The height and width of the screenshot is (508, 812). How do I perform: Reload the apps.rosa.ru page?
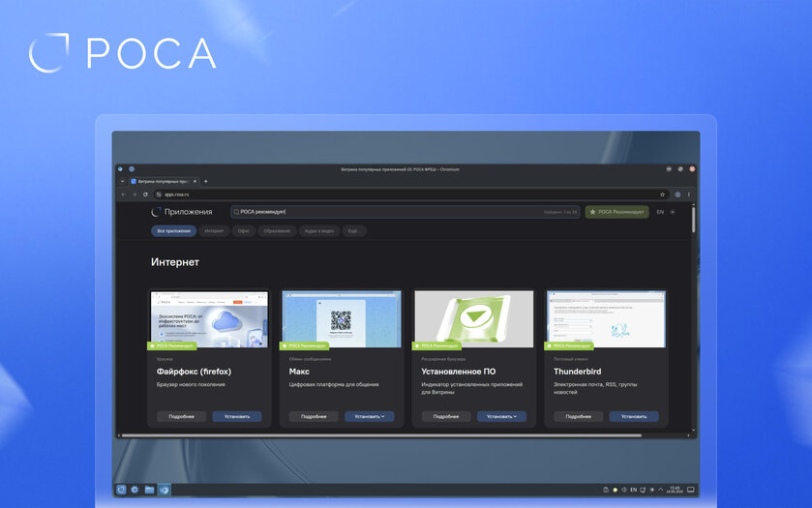145,194
